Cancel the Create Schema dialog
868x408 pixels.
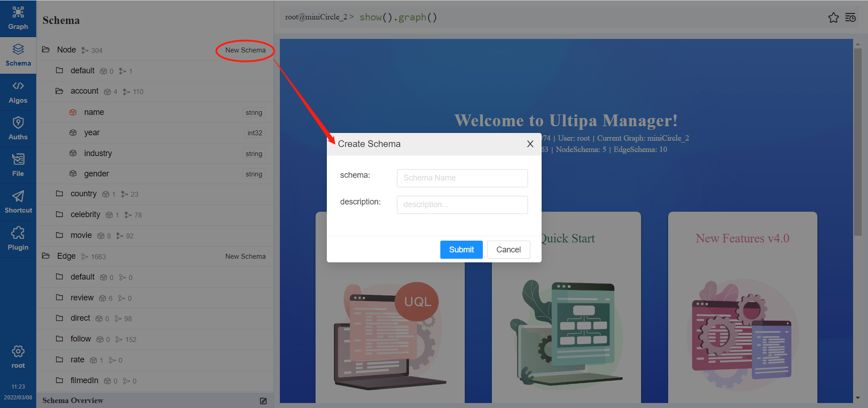509,250
